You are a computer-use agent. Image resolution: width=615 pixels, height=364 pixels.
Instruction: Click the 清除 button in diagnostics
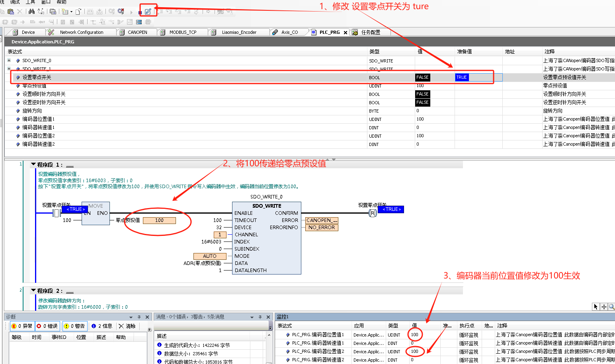pyautogui.click(x=127, y=326)
